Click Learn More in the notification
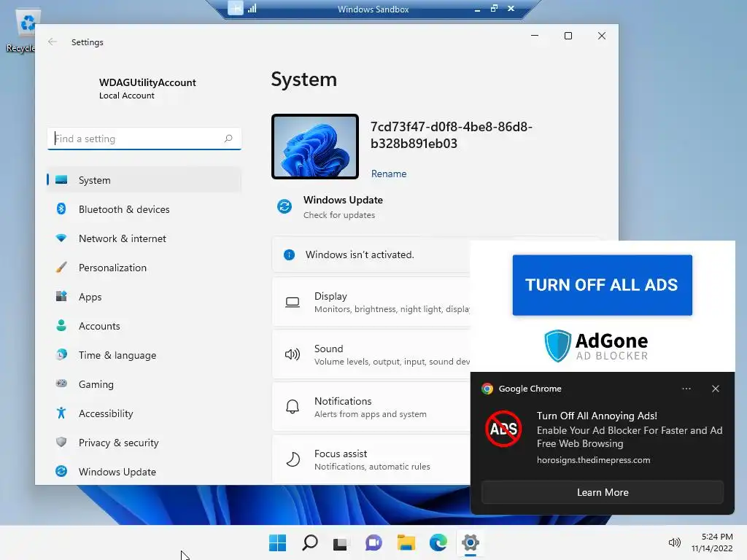747x560 pixels. 602,492
